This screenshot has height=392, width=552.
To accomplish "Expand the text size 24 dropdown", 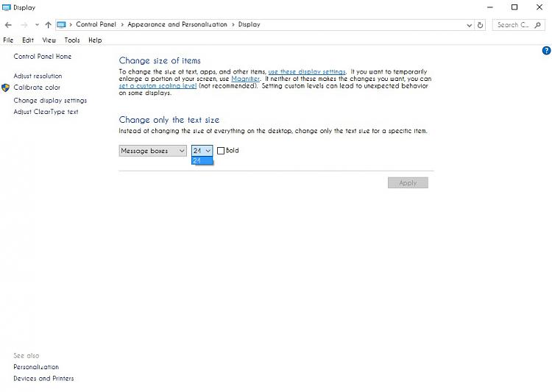I will click(x=202, y=151).
